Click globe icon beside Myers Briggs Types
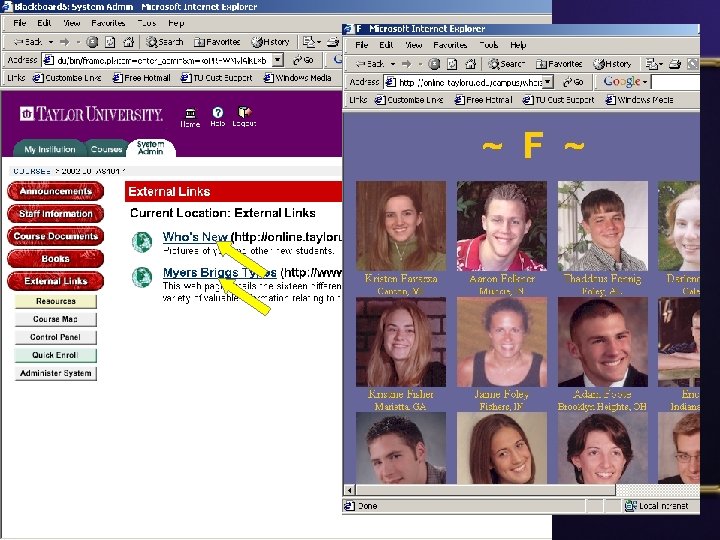The width and height of the screenshot is (720, 540). point(142,277)
